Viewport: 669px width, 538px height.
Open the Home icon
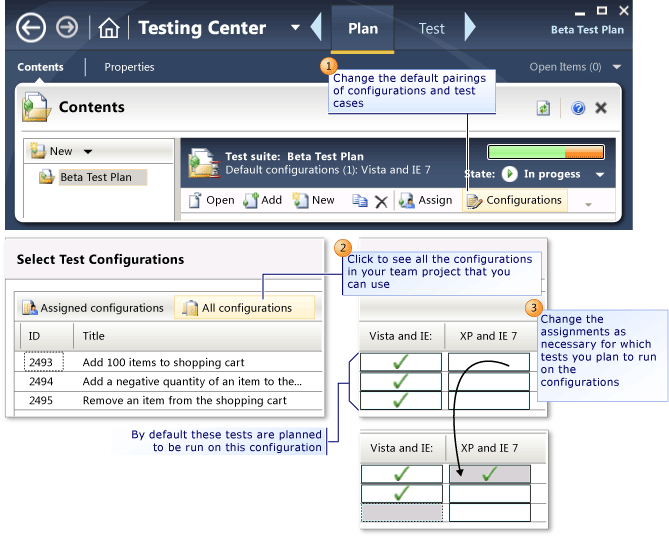[109, 28]
